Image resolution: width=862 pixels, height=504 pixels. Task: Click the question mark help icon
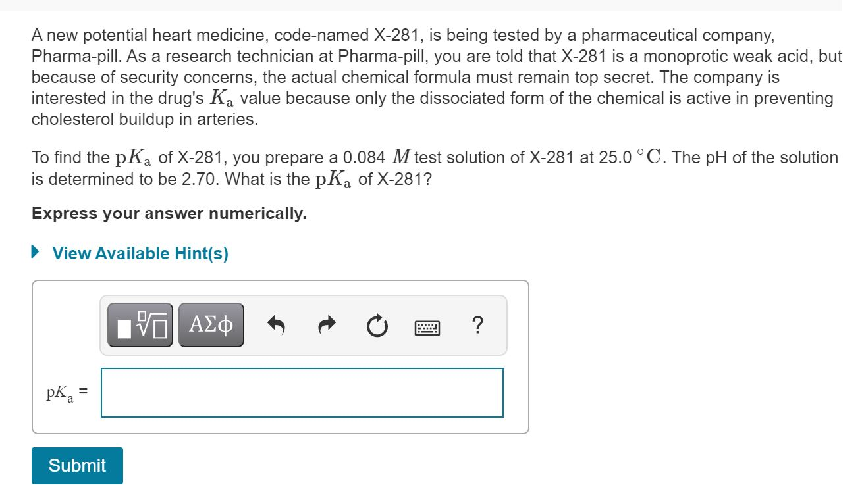coord(479,324)
